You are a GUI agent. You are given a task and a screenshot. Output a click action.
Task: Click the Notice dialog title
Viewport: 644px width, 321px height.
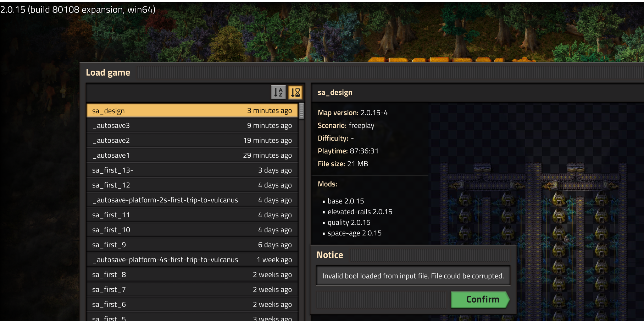point(329,255)
